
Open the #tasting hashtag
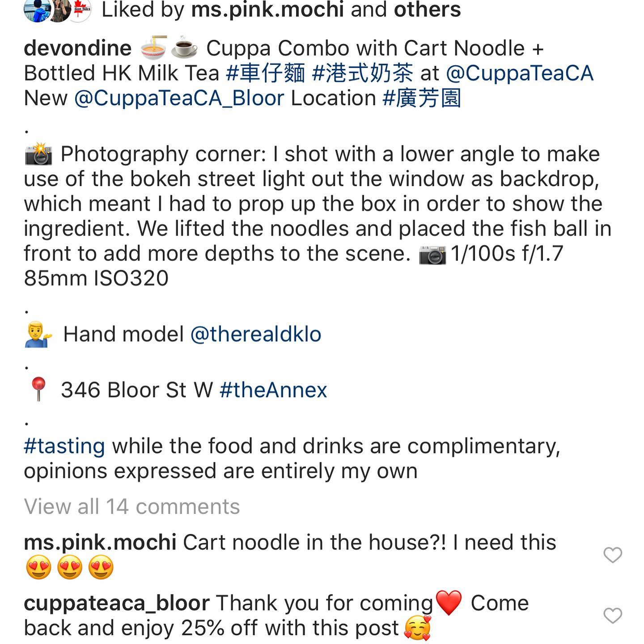coord(64,446)
